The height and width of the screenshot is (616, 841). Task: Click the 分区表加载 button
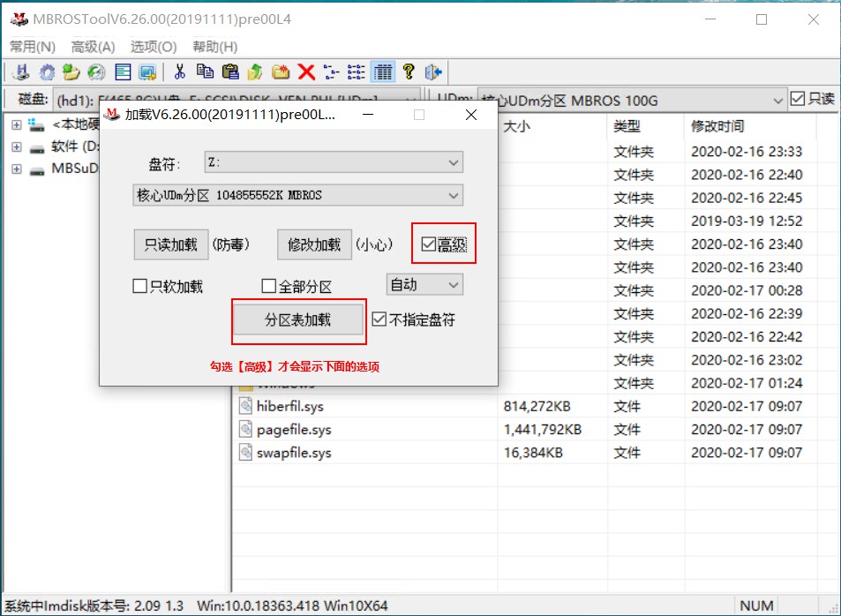[x=297, y=320]
